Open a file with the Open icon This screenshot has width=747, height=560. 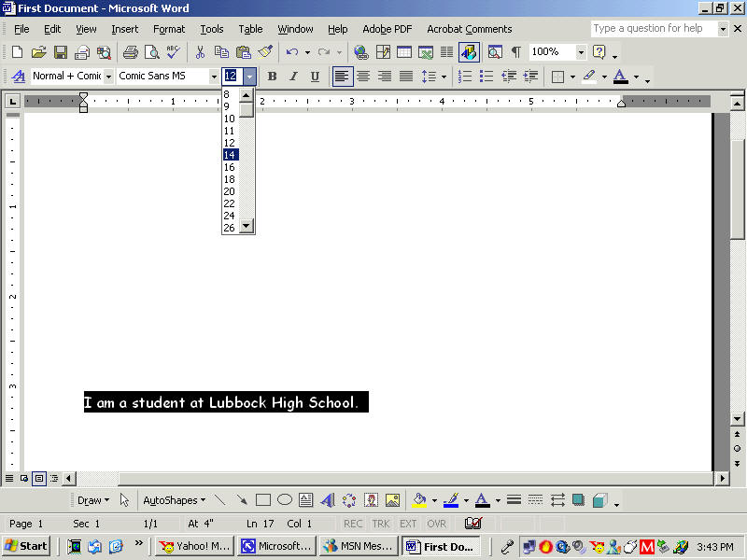[x=38, y=52]
